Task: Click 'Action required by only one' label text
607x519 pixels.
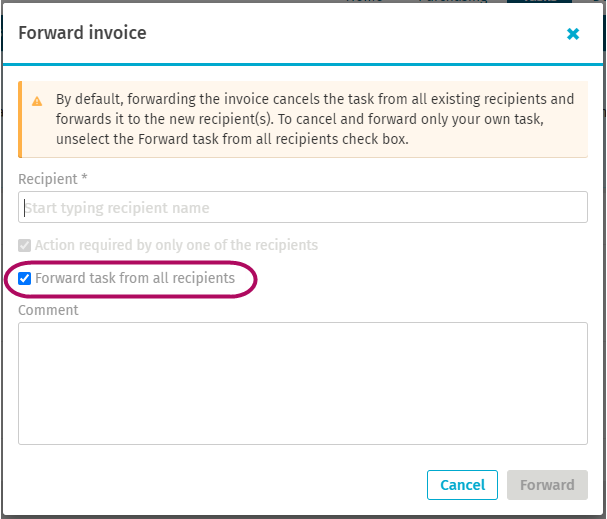Action: (177, 245)
